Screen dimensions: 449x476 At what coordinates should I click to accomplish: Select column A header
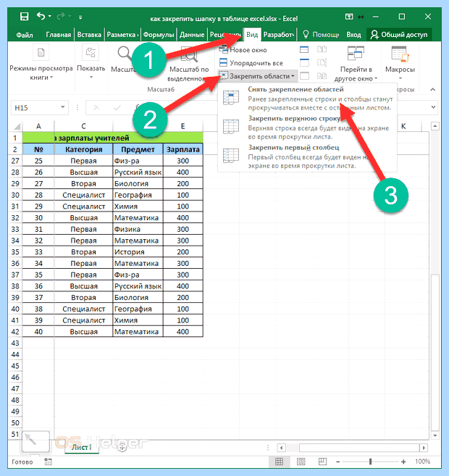(38, 126)
